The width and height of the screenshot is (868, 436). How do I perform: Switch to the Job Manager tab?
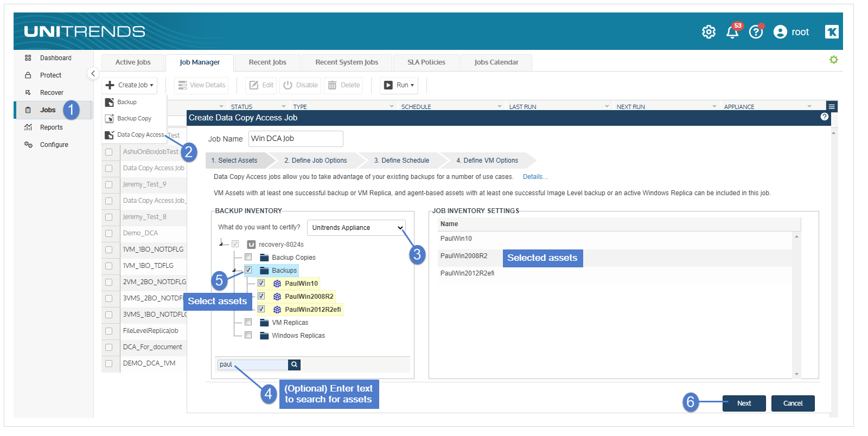pos(200,62)
